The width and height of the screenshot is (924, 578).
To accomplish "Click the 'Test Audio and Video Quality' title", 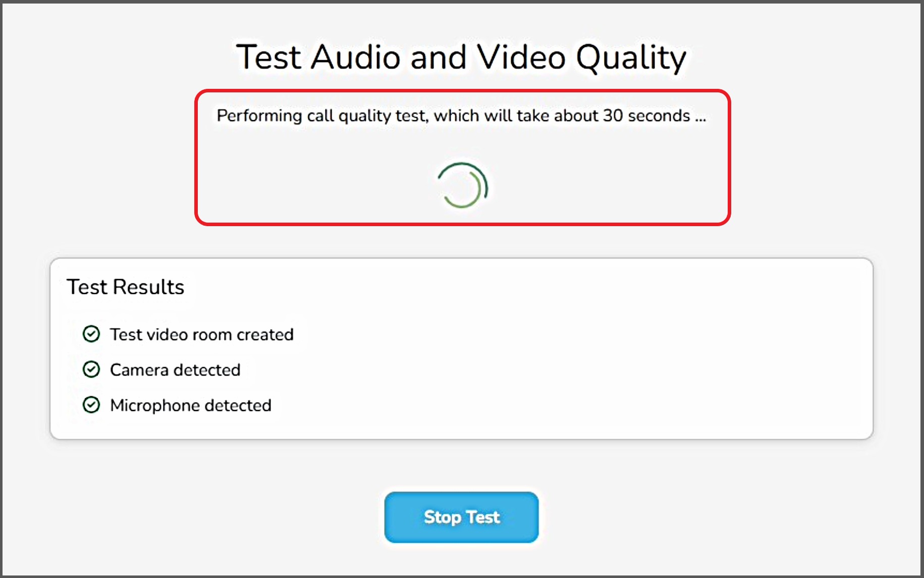I will pos(461,57).
